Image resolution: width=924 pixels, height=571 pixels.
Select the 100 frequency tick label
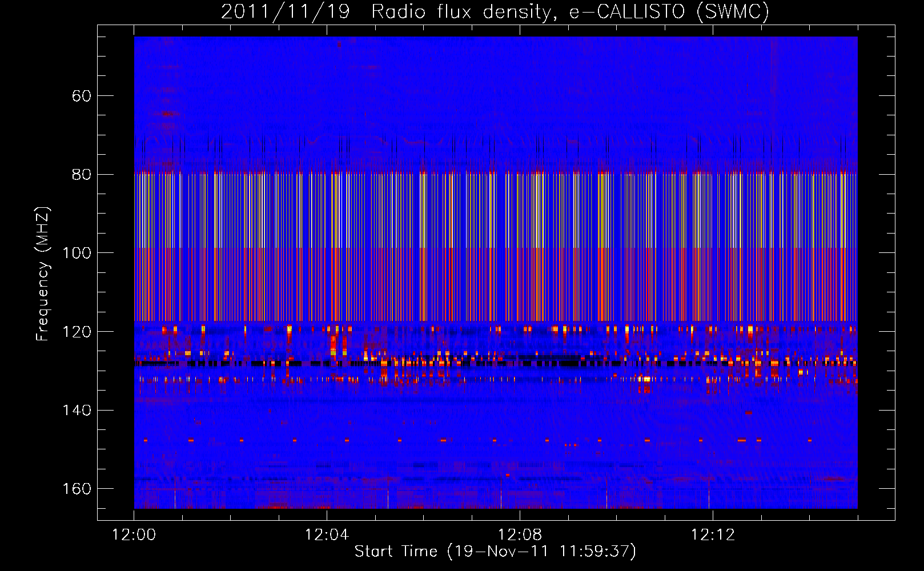click(77, 253)
